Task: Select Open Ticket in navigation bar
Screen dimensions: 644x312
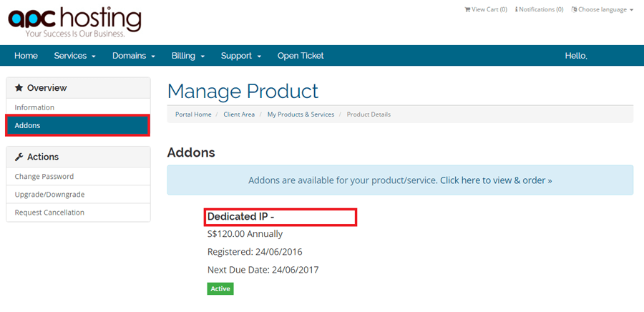Action: pyautogui.click(x=301, y=56)
